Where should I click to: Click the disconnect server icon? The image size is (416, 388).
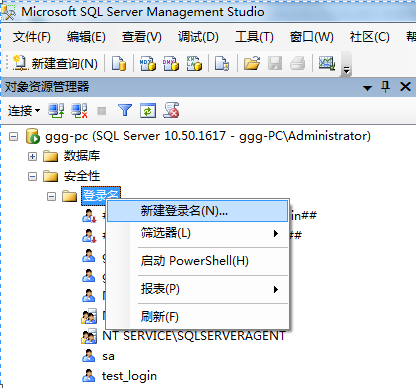pos(80,111)
